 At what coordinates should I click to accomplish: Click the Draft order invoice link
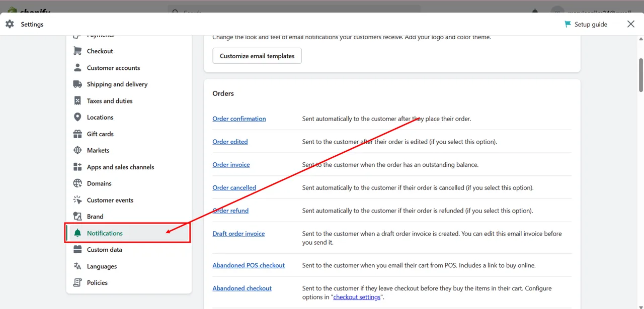pyautogui.click(x=238, y=234)
